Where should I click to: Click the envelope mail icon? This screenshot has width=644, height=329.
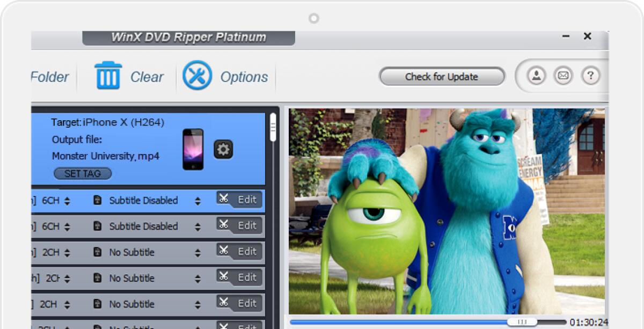click(563, 76)
